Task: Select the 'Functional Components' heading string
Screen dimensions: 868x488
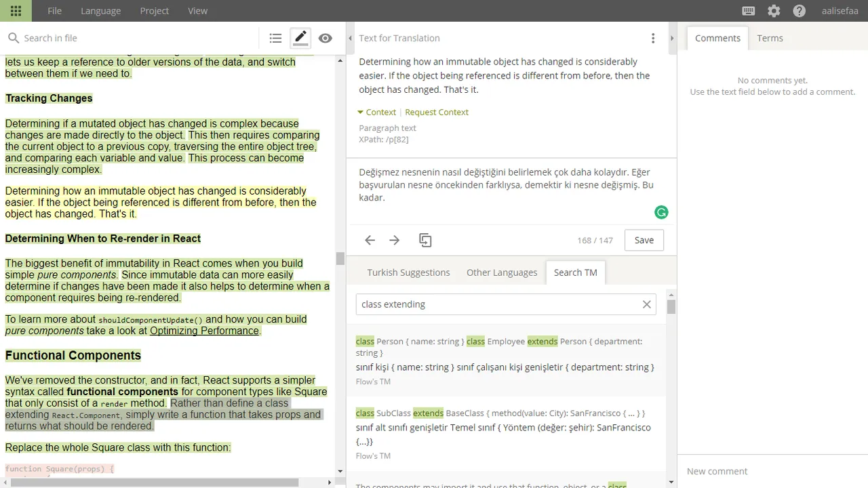Action: coord(73,356)
